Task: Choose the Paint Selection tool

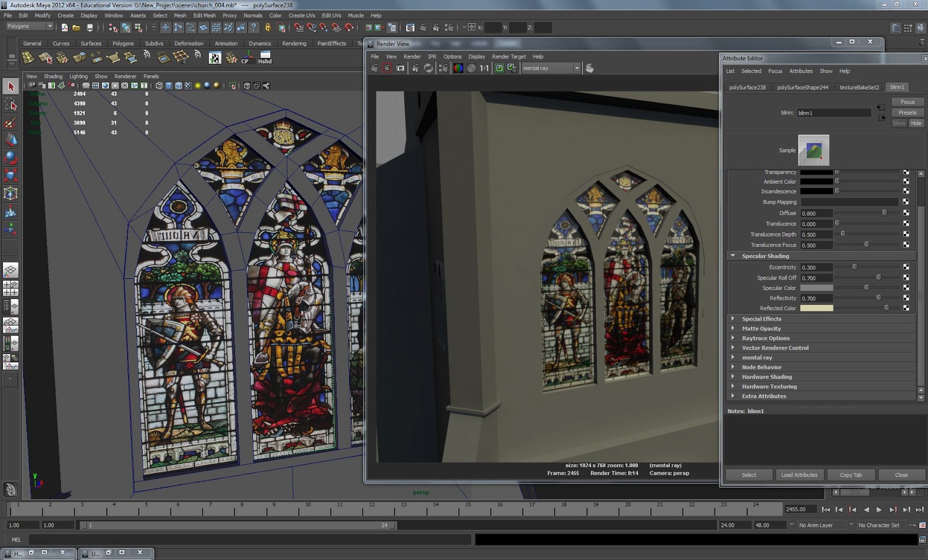Action: [x=10, y=122]
